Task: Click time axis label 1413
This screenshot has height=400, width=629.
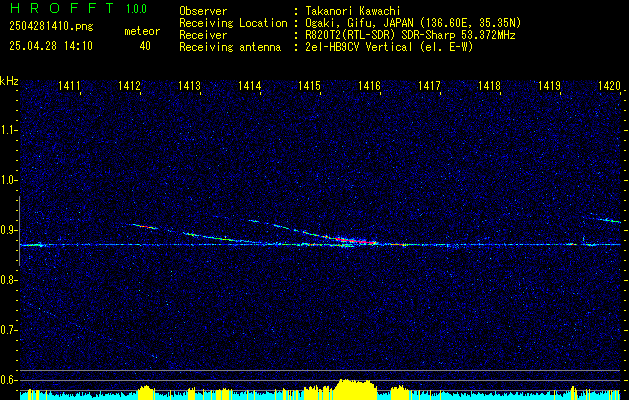Action: 189,85
